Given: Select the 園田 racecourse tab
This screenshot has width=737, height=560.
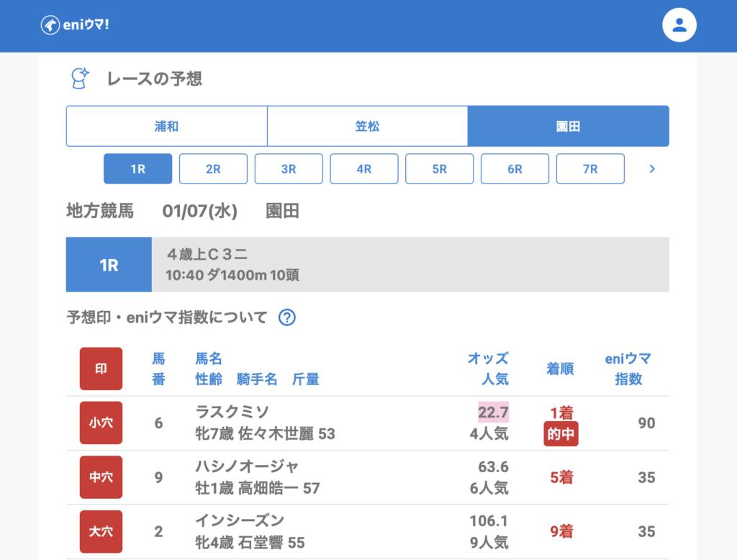Looking at the screenshot, I should [x=568, y=127].
